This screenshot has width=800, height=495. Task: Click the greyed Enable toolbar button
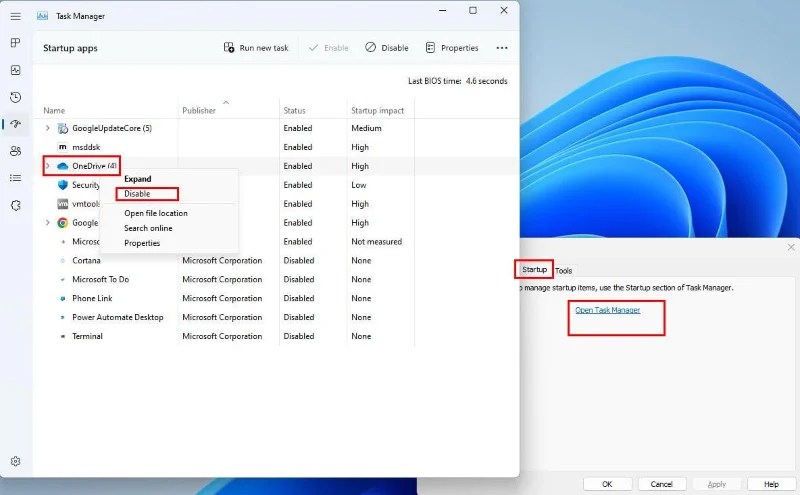click(329, 48)
